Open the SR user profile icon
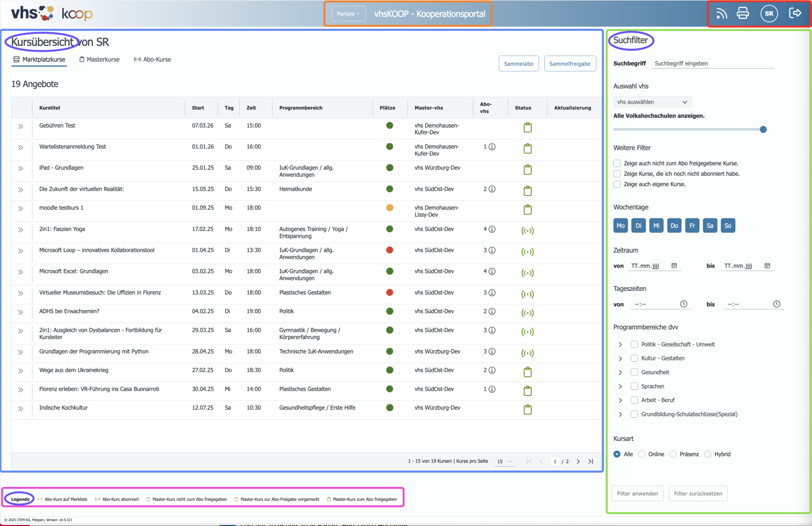The image size is (812, 526). click(769, 14)
